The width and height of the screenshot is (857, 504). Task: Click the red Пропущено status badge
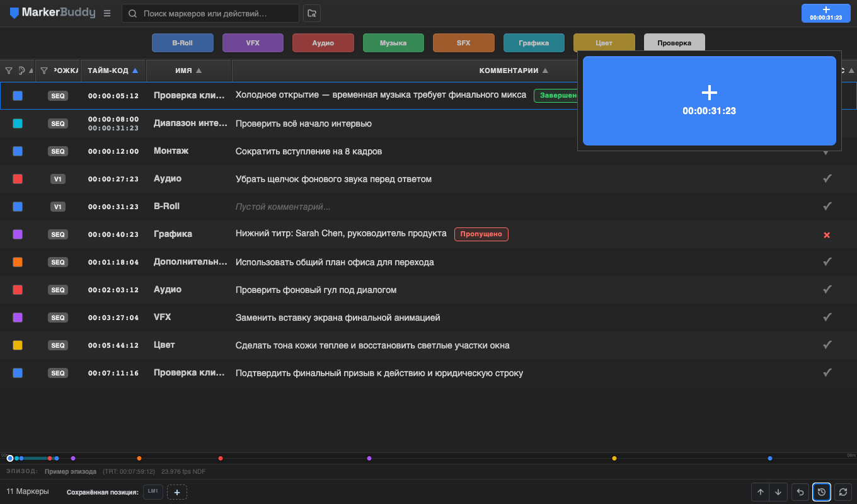[x=481, y=234]
